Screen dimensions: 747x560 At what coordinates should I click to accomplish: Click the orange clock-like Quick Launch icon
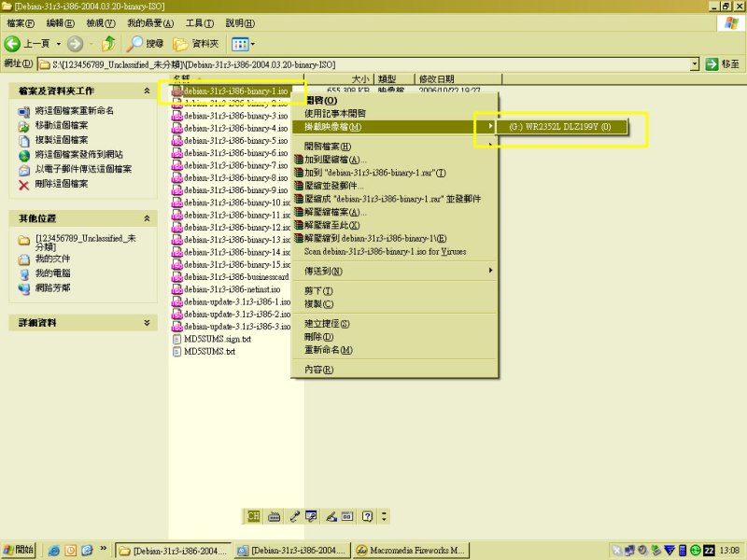tap(71, 551)
